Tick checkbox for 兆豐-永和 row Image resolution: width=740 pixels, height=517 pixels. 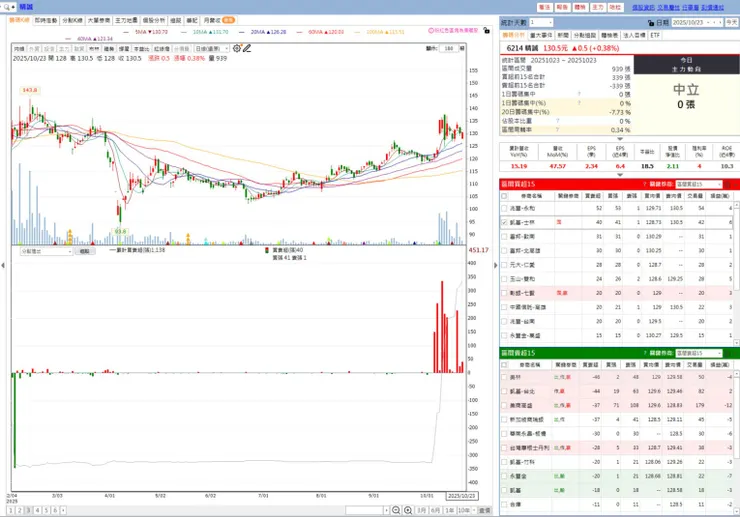pos(504,208)
